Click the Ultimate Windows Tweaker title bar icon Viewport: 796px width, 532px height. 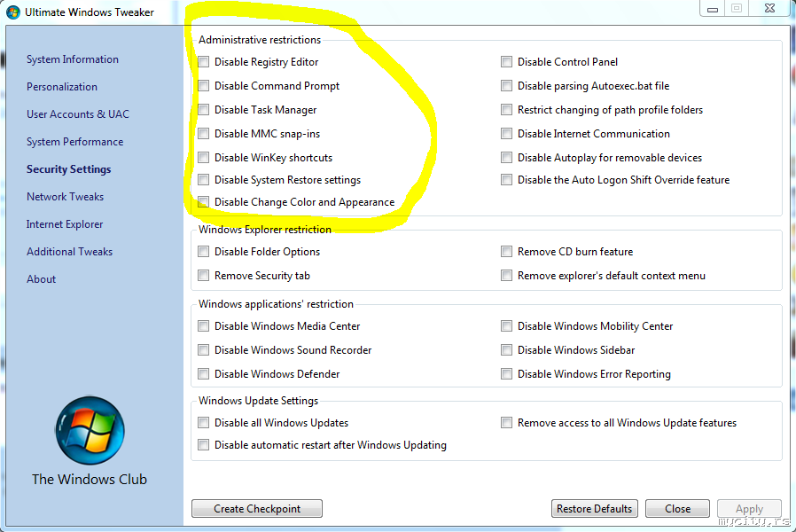coord(12,12)
